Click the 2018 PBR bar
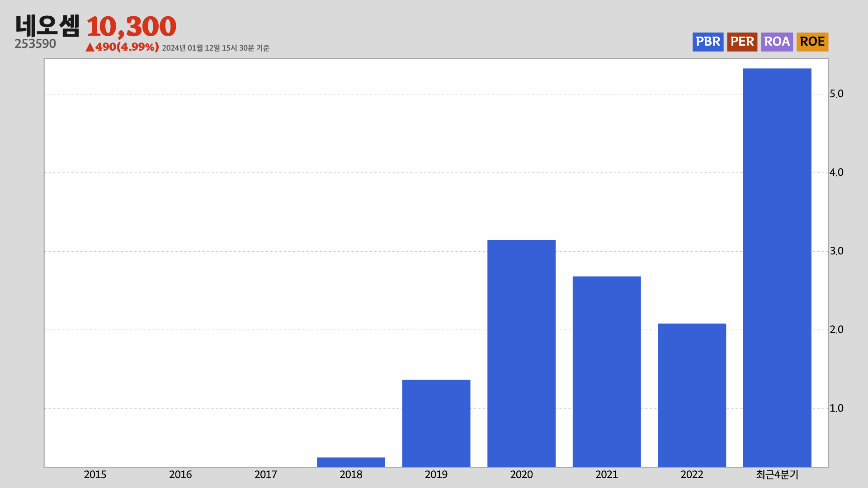 [x=351, y=462]
